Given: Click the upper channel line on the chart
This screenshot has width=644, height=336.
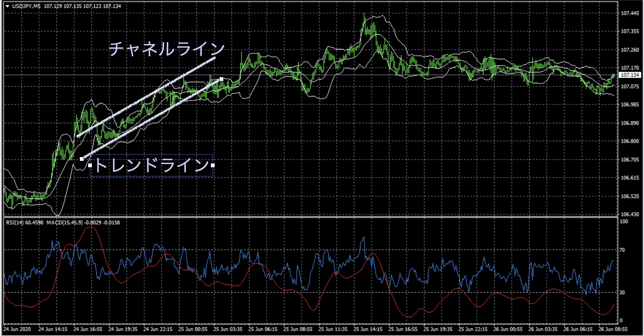Looking at the screenshot, I should click(x=146, y=97).
